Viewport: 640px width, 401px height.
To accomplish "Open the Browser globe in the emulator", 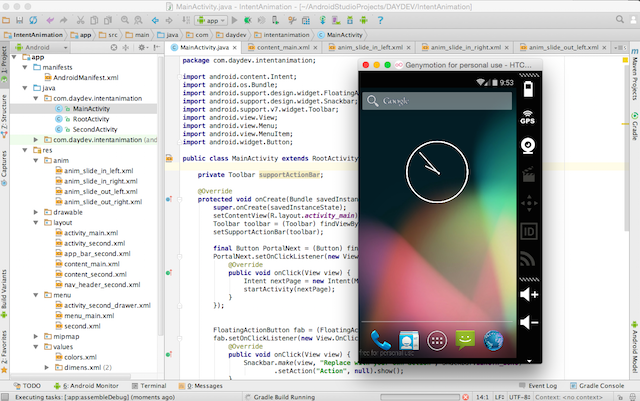I will (493, 341).
